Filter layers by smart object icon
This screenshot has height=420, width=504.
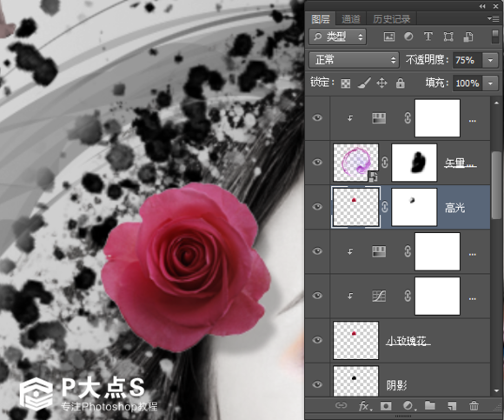468,37
